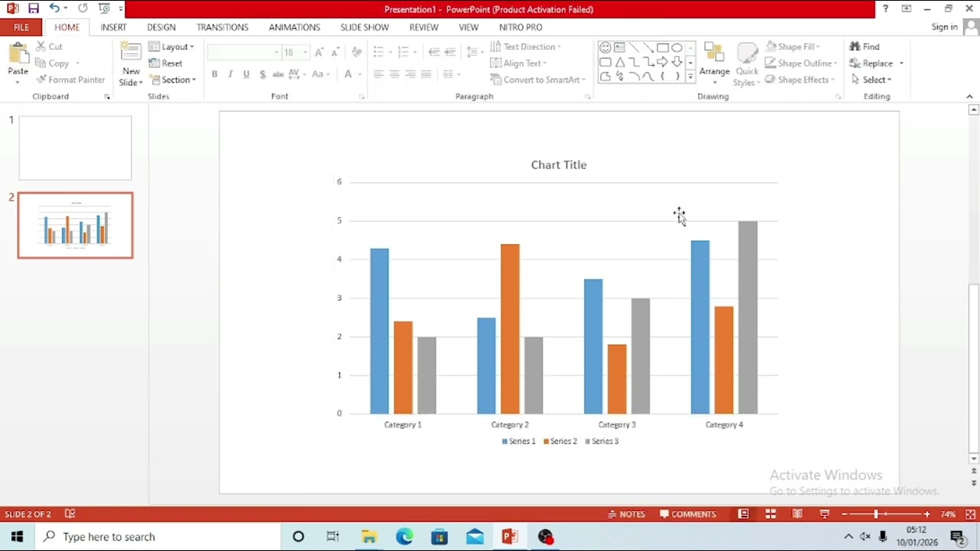Open Microsoft Edge from taskbar
Image resolution: width=980 pixels, height=551 pixels.
click(404, 536)
